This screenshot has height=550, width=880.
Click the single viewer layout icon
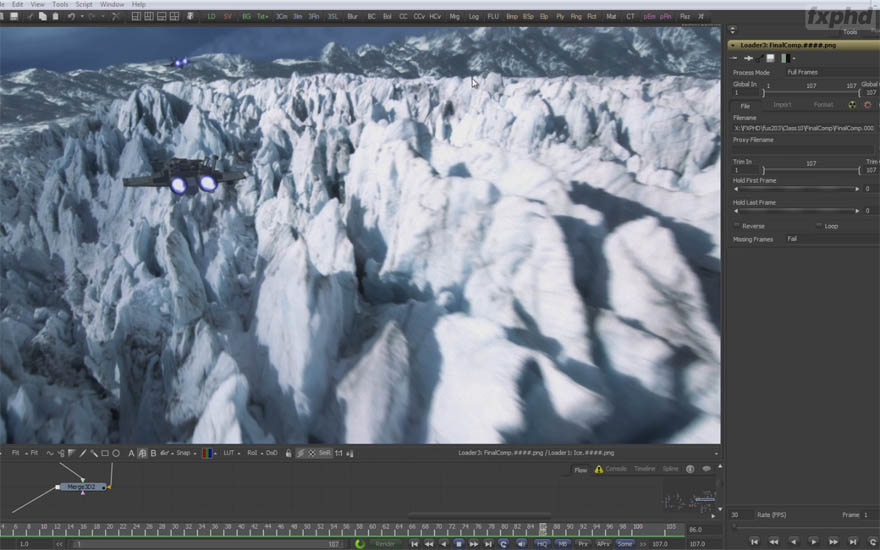(x=136, y=17)
